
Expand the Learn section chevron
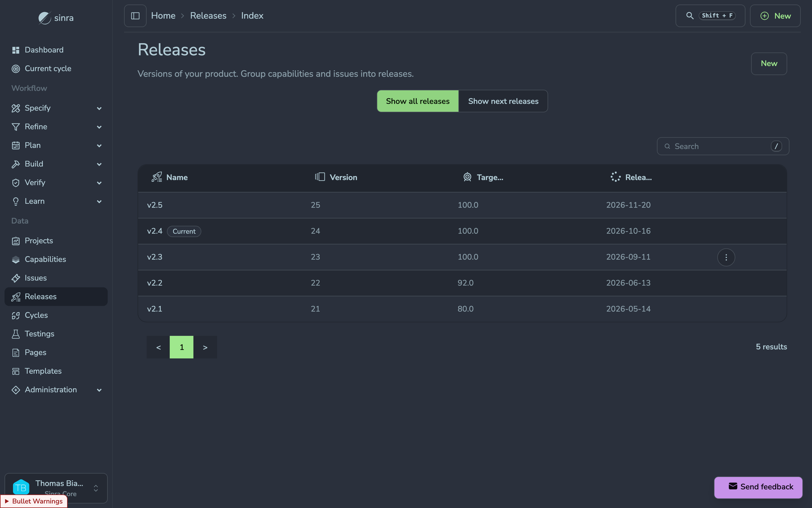pyautogui.click(x=99, y=202)
